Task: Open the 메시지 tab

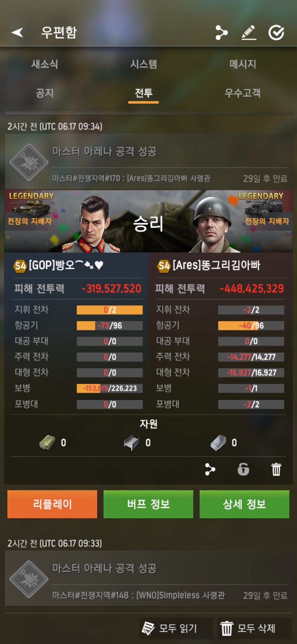Action: click(x=243, y=64)
